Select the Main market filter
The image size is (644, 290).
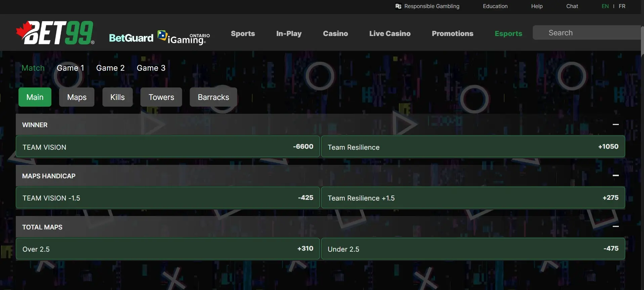point(35,97)
